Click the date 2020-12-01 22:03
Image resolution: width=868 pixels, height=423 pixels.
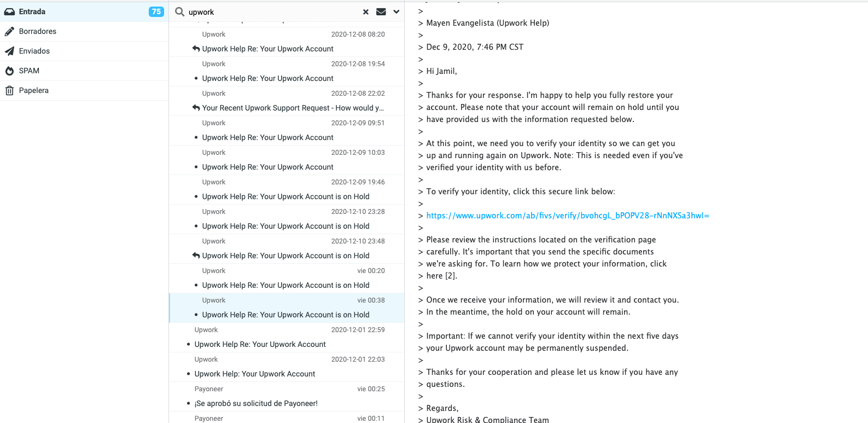[358, 360]
